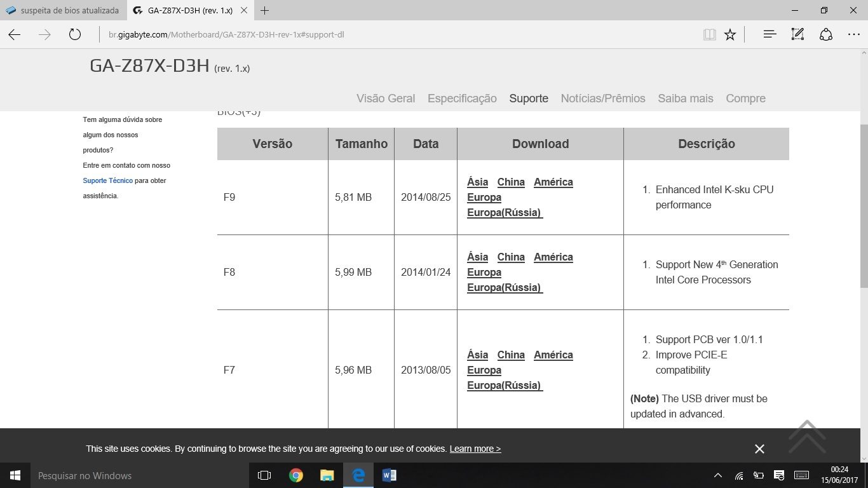
Task: Open a new browser tab
Action: [264, 10]
